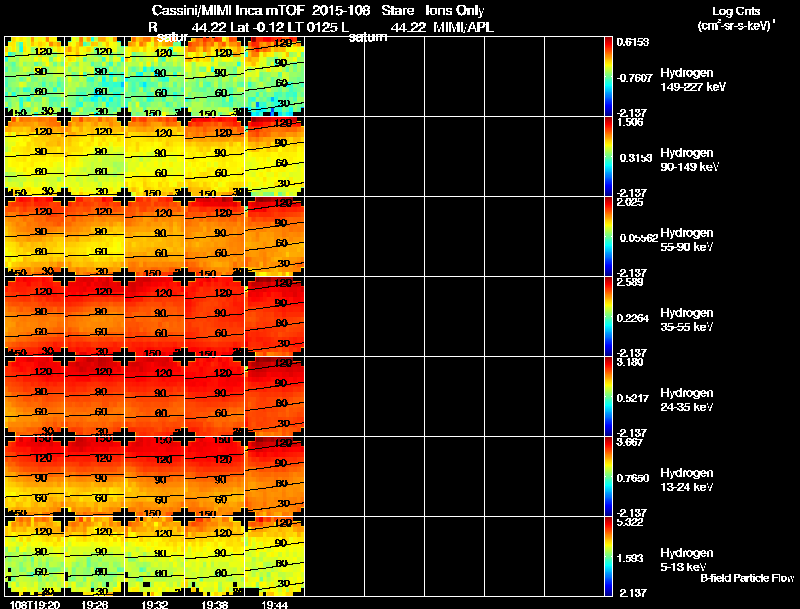Click the colorbar maximum value '3.667'
800x609 pixels.
coord(630,443)
